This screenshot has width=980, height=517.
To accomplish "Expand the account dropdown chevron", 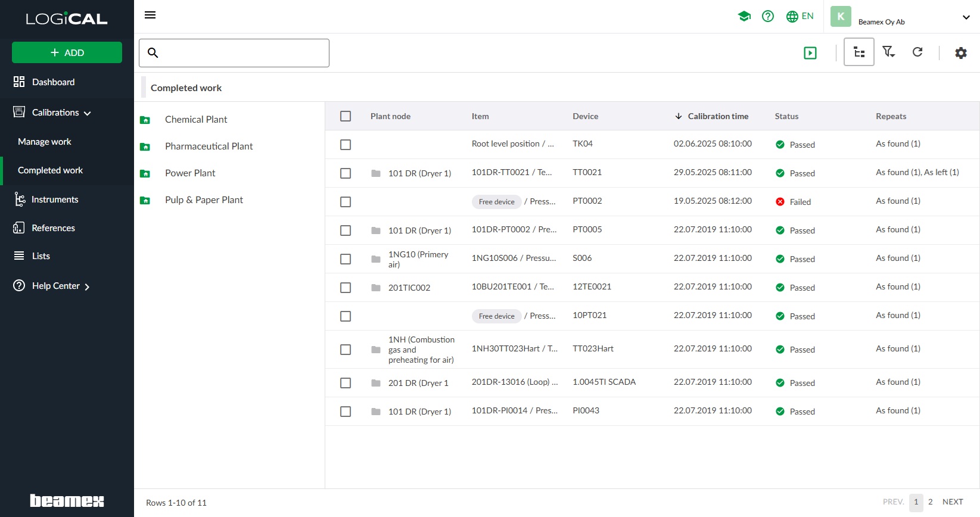I will click(966, 17).
